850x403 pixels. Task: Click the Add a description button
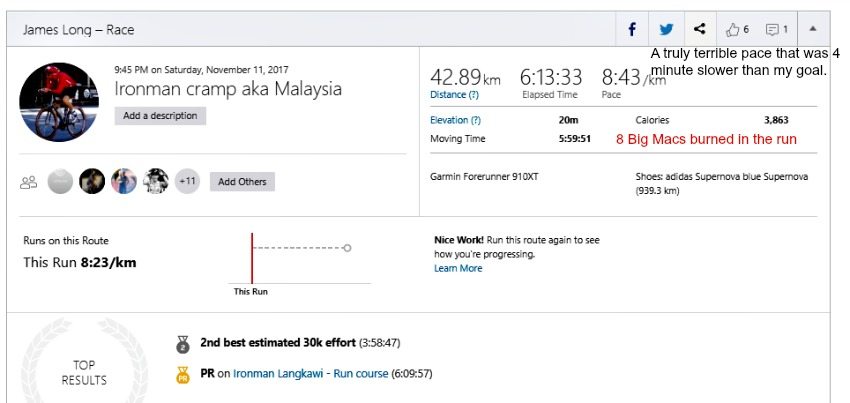click(x=160, y=116)
